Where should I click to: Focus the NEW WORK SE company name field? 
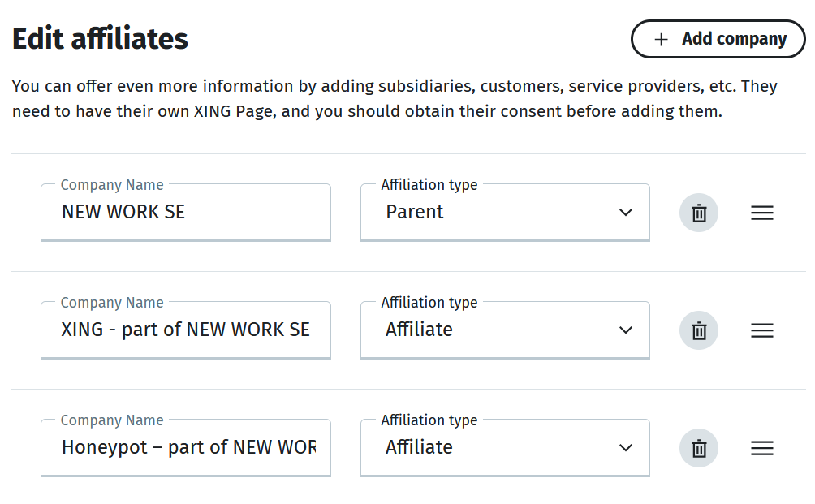185,213
